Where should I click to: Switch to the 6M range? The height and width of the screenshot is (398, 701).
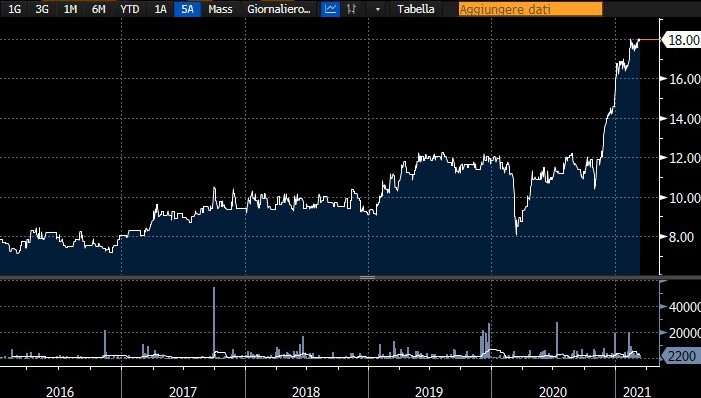click(98, 9)
